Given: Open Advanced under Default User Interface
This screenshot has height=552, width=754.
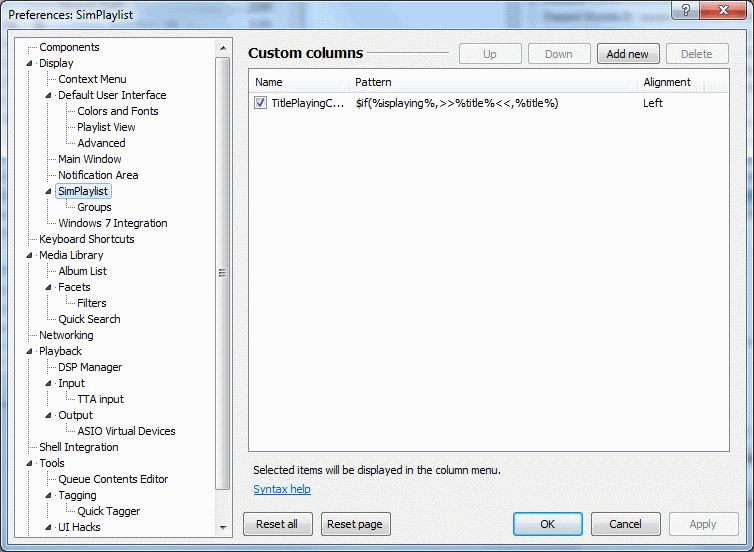Looking at the screenshot, I should pyautogui.click(x=101, y=143).
